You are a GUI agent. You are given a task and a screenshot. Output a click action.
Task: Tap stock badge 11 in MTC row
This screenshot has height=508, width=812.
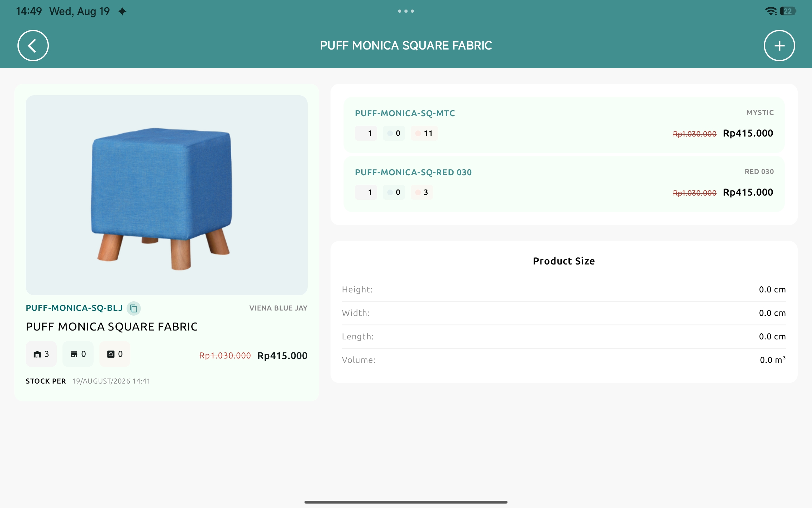coord(424,133)
